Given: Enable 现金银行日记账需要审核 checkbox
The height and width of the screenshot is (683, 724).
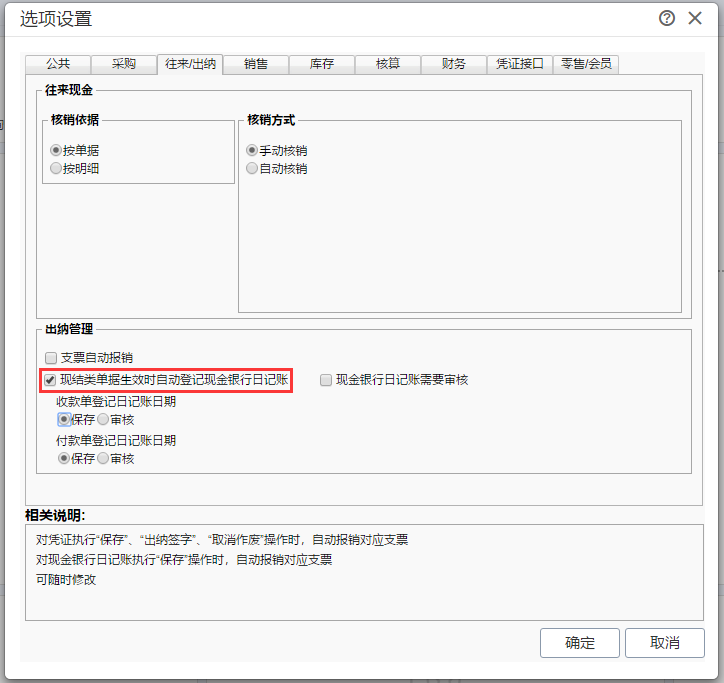Looking at the screenshot, I should [x=326, y=380].
